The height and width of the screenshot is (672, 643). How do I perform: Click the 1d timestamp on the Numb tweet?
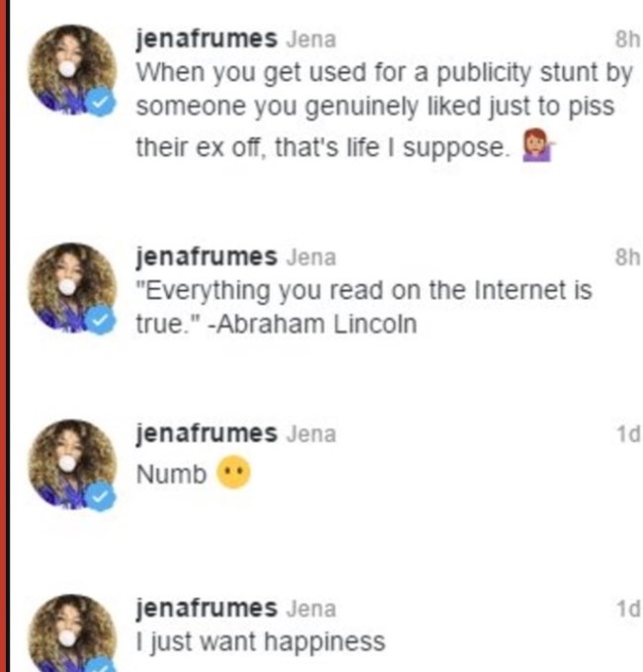click(x=627, y=433)
